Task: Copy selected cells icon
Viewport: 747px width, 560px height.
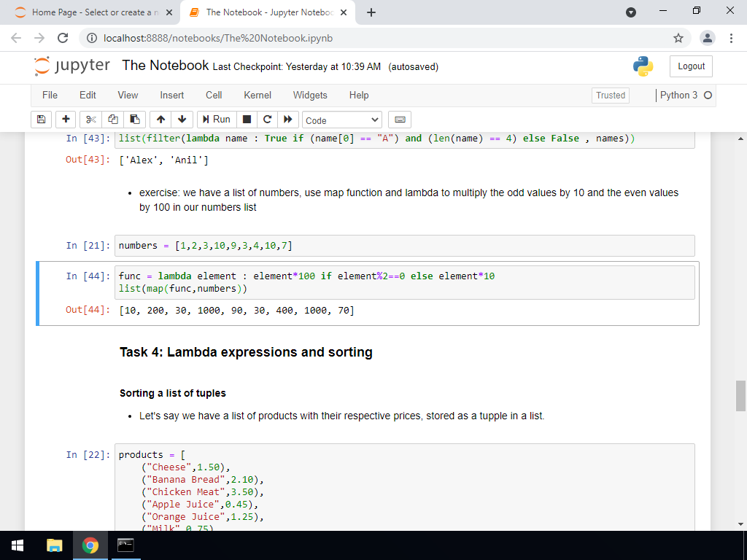Action: 112,120
